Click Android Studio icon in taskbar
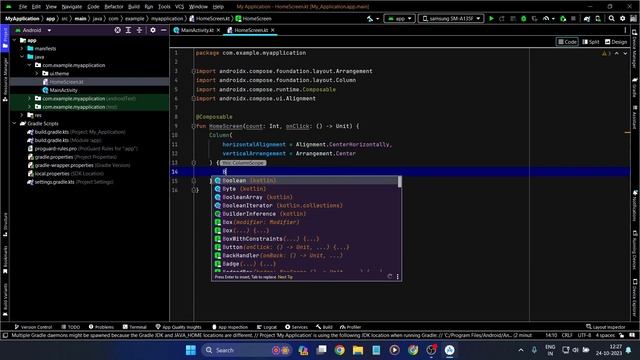 449,350
